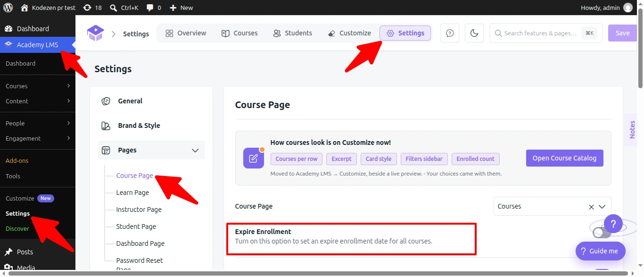Select Course Page in the Pages list
This screenshot has height=277, width=644.
[x=134, y=176]
